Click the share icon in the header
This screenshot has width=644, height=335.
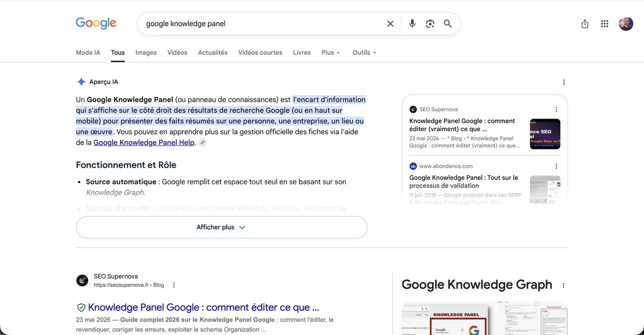[x=585, y=24]
